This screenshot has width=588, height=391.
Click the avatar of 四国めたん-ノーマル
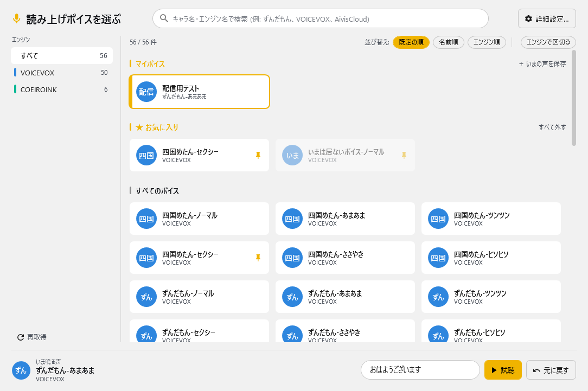point(146,219)
